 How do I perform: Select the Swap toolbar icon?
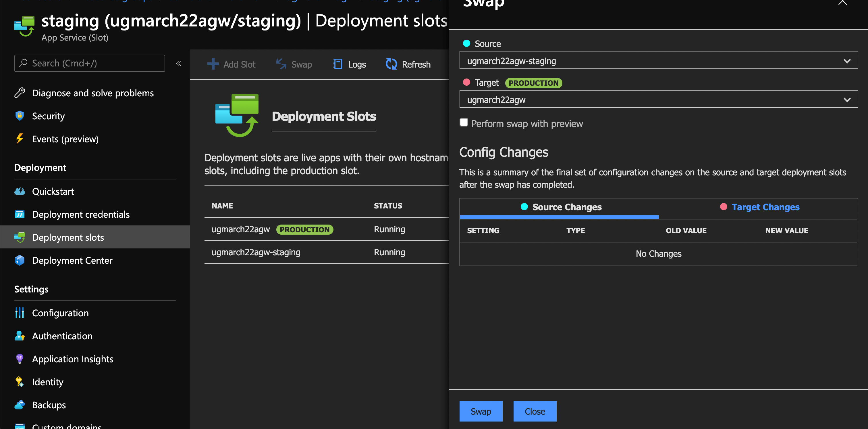281,64
